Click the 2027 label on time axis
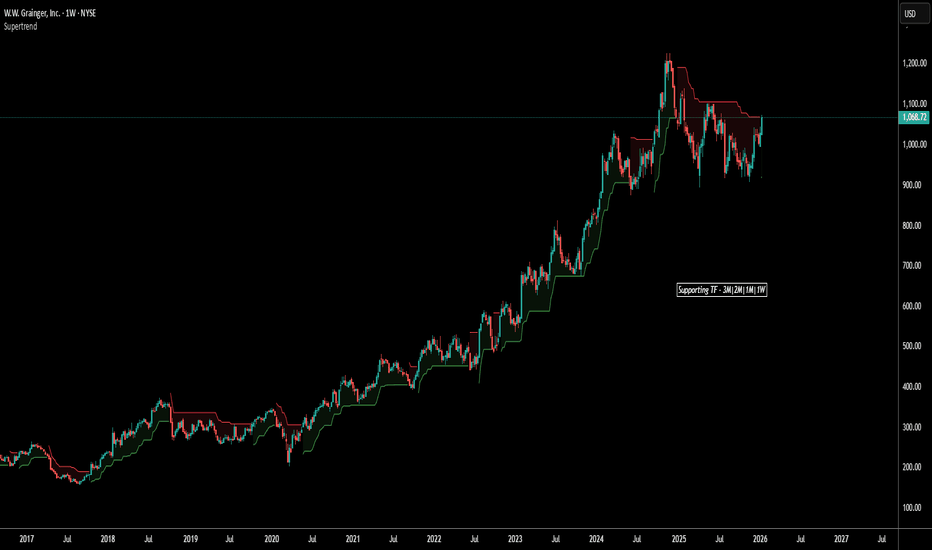The width and height of the screenshot is (932, 550). (x=841, y=537)
